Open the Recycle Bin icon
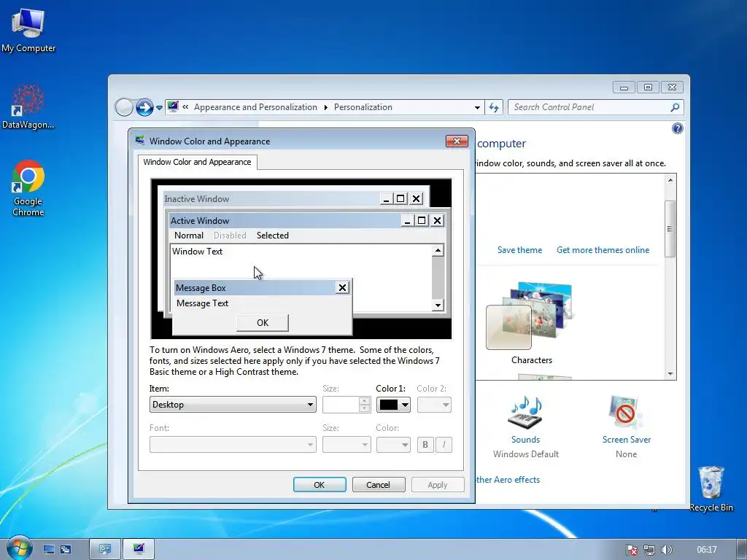The width and height of the screenshot is (747, 560). click(x=711, y=488)
